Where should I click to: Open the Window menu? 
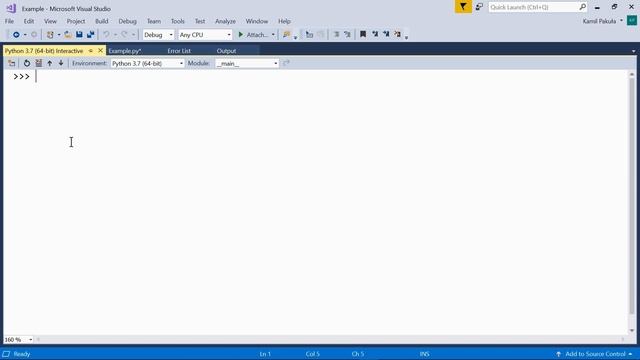(257, 21)
